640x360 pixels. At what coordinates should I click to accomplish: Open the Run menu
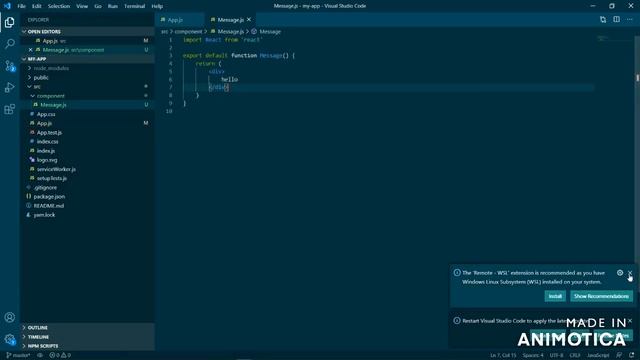[113, 6]
